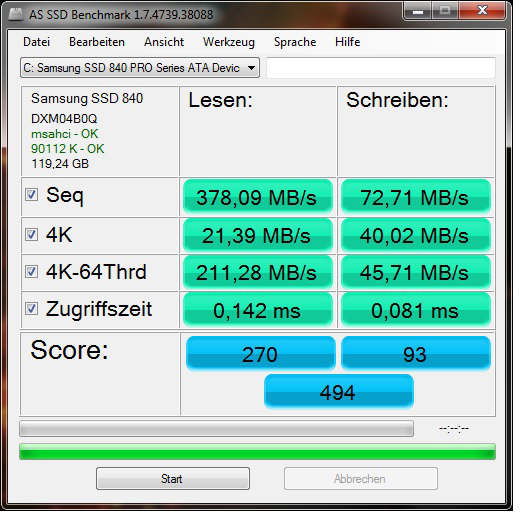Click the elapsed time display --:--:--

pyautogui.click(x=454, y=428)
